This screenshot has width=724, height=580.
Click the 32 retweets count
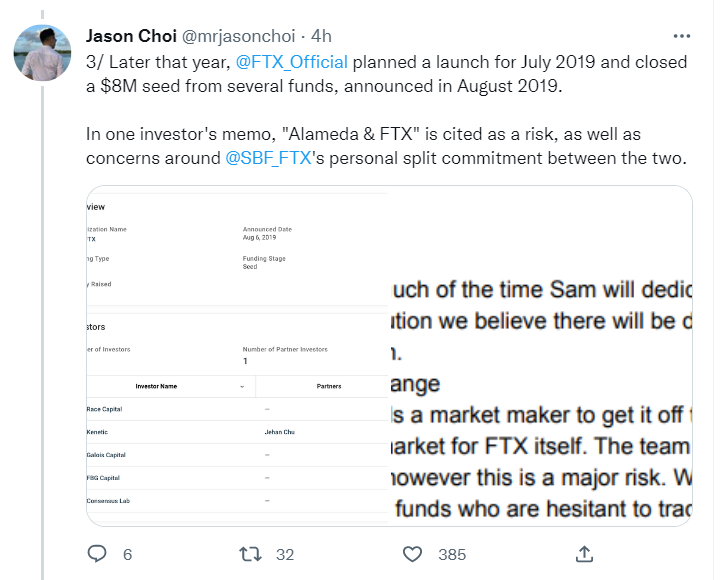(285, 553)
